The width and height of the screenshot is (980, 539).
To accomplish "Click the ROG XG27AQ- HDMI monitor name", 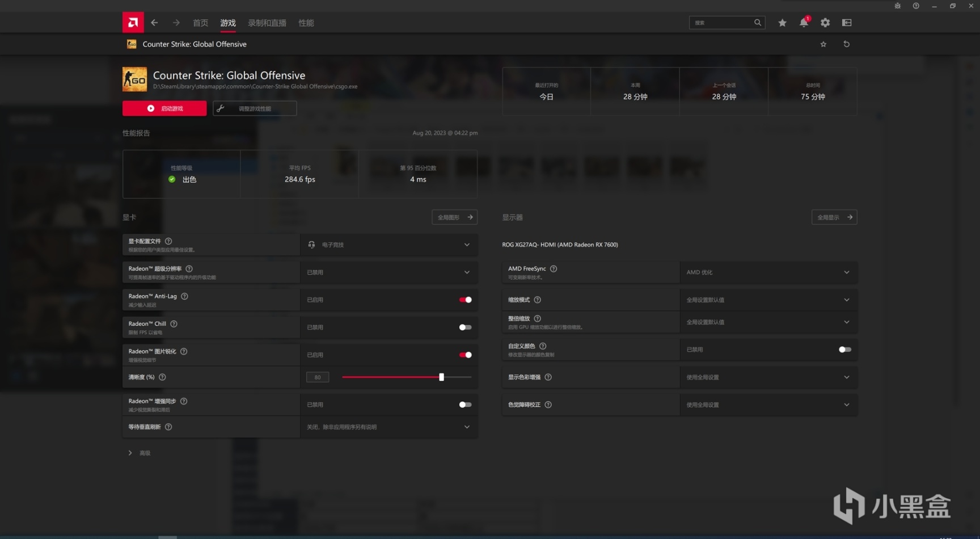I will point(560,245).
